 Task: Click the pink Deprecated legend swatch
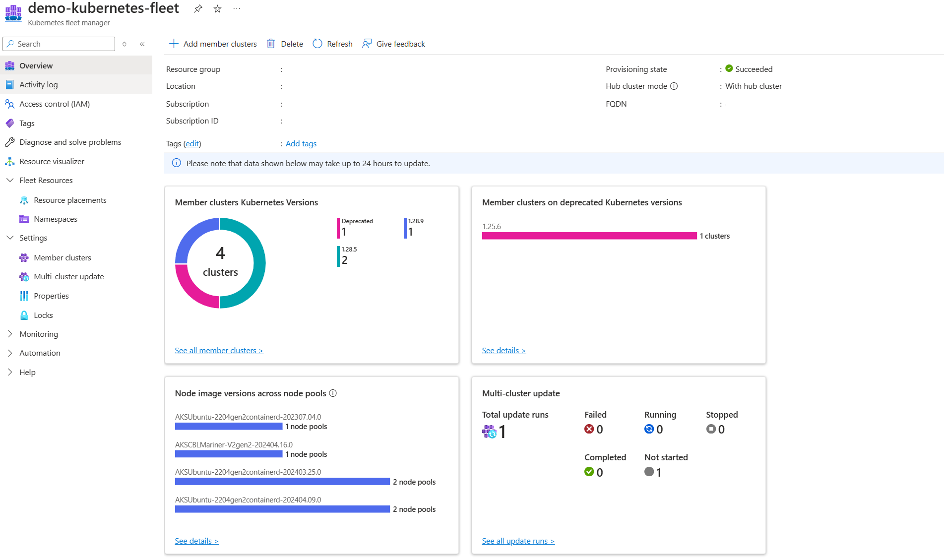(338, 228)
